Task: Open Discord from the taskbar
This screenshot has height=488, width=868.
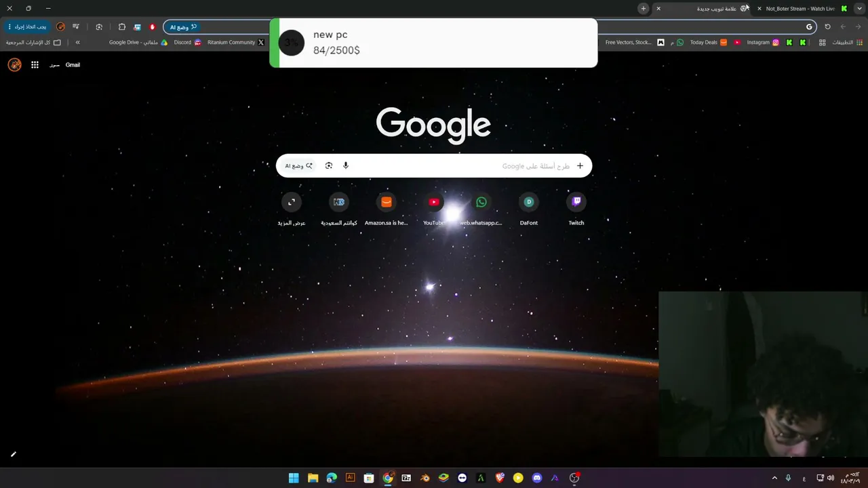Action: (537, 478)
